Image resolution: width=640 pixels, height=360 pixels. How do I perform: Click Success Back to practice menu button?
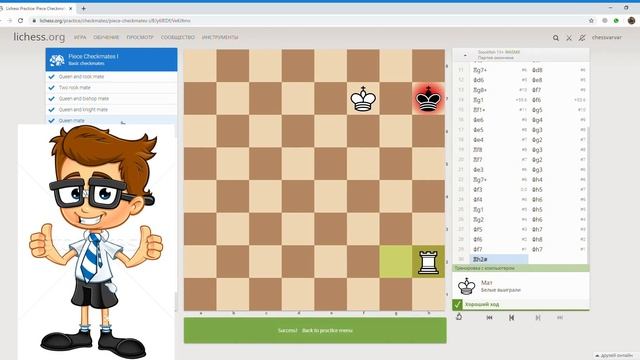(315, 330)
